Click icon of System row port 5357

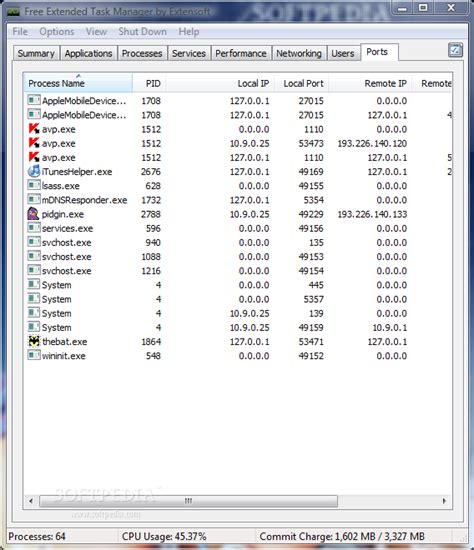[34, 299]
